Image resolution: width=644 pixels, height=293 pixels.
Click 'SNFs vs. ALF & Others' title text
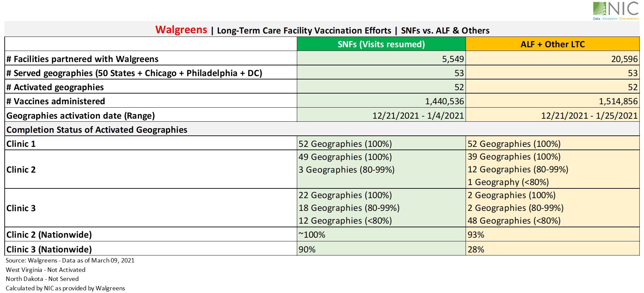(x=445, y=31)
